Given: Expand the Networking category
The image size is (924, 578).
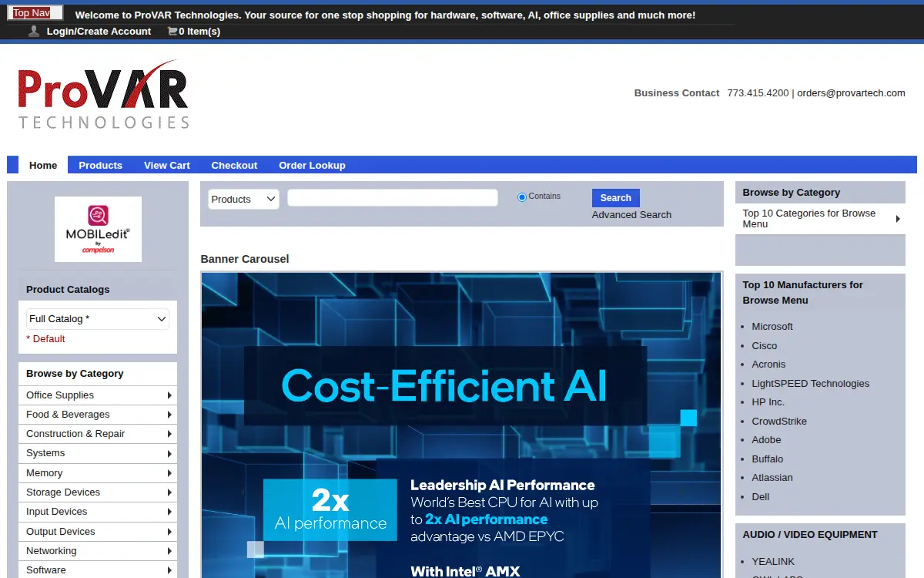Looking at the screenshot, I should coord(98,551).
